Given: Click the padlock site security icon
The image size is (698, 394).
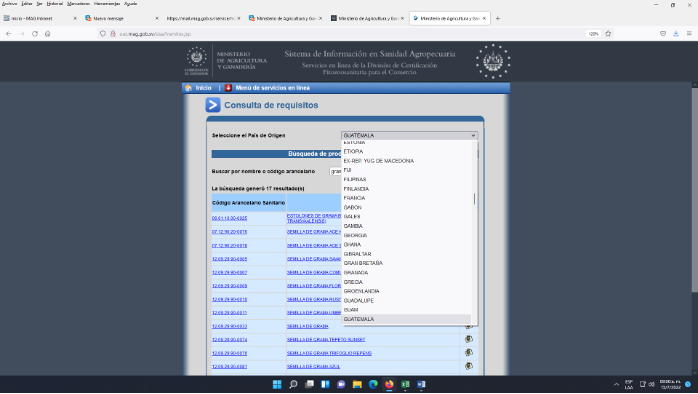Looking at the screenshot, I should coord(113,34).
